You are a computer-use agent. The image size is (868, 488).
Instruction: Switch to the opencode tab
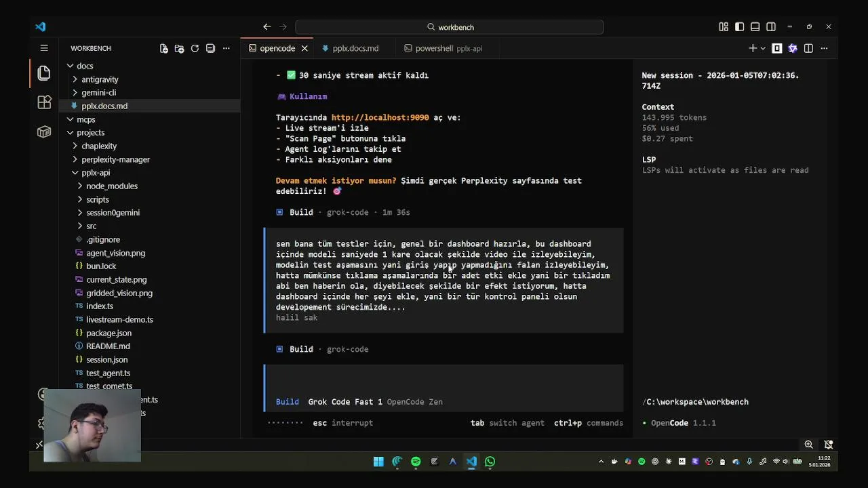(277, 48)
